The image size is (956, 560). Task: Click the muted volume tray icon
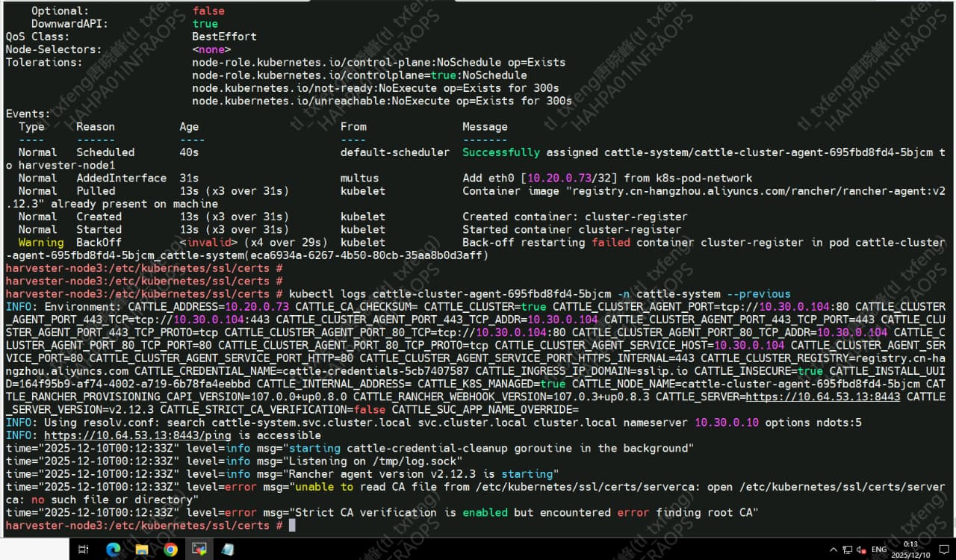pyautogui.click(x=861, y=550)
